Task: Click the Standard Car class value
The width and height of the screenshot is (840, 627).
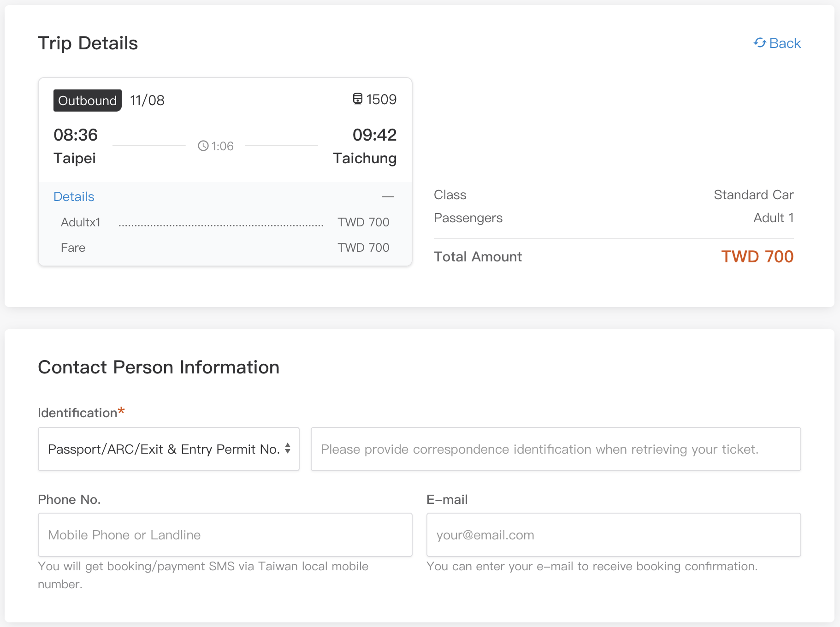Action: [753, 195]
